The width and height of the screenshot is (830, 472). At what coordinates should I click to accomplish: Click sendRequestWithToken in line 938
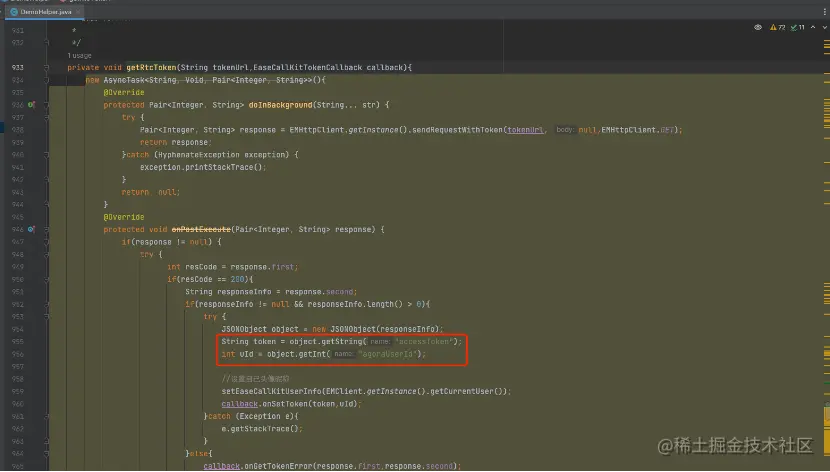coord(457,130)
